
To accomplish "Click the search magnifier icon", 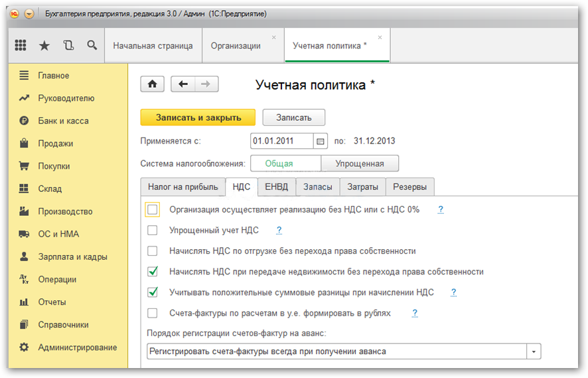I will [x=92, y=46].
